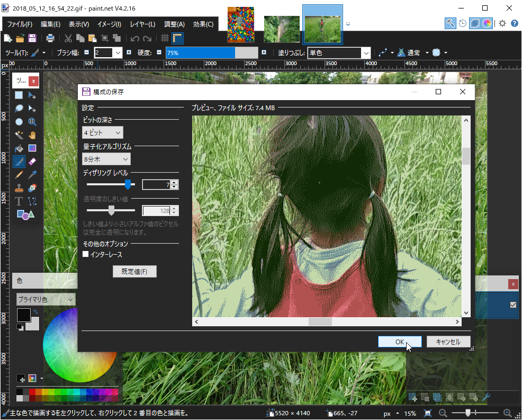Select the Paint Bucket tool
Viewport: 522px width, 420px height.
click(19, 148)
